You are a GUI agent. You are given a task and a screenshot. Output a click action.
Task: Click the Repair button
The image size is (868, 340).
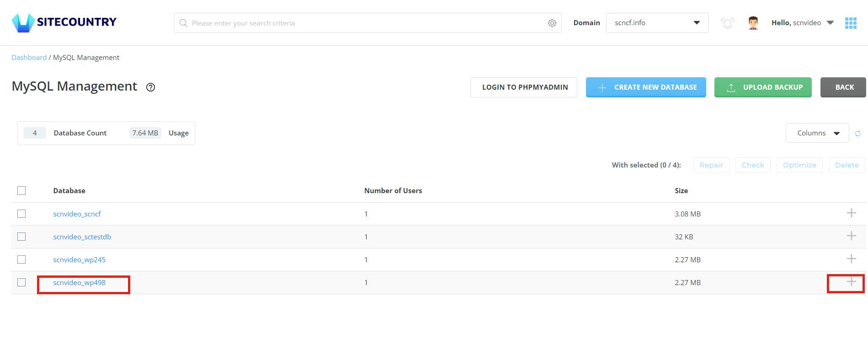pos(711,165)
